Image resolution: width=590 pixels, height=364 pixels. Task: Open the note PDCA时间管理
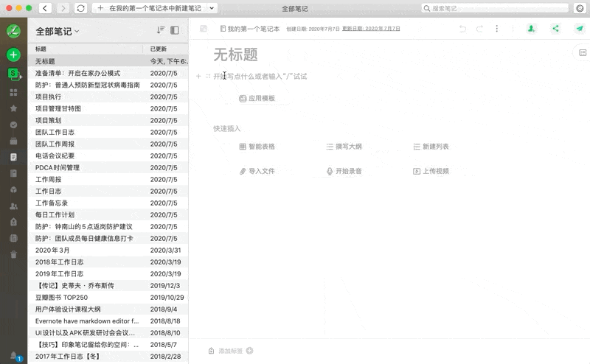108,167
